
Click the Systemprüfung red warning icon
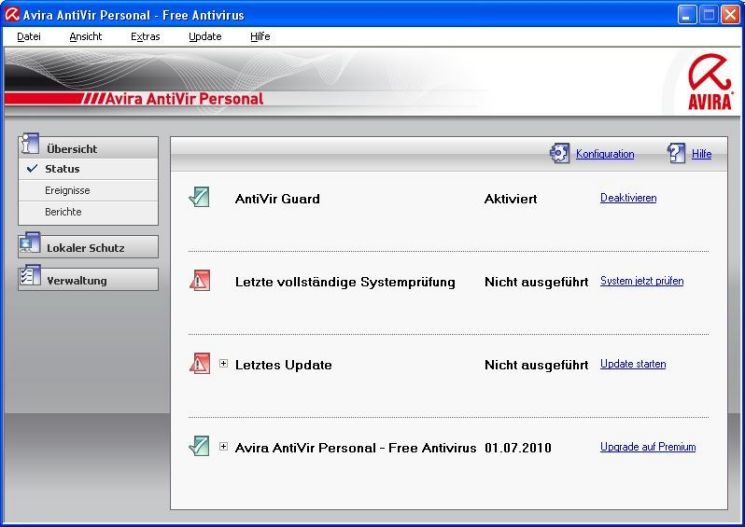(x=200, y=280)
